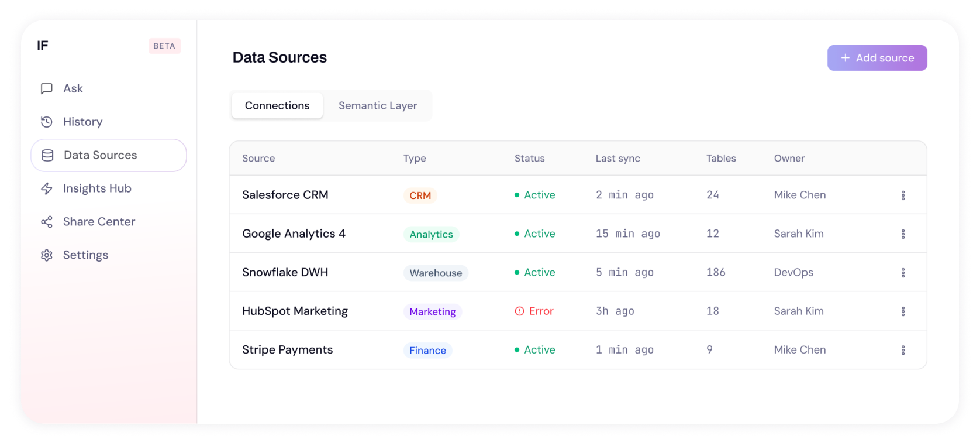Image resolution: width=980 pixels, height=446 pixels.
Task: Select the Google Analytics 4 source name
Action: click(x=294, y=234)
